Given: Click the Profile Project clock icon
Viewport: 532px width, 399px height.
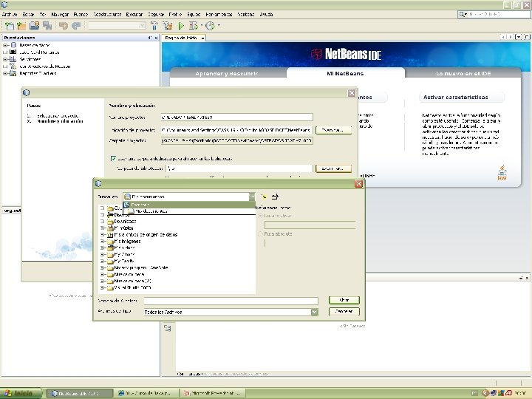Looking at the screenshot, I should 211,26.
